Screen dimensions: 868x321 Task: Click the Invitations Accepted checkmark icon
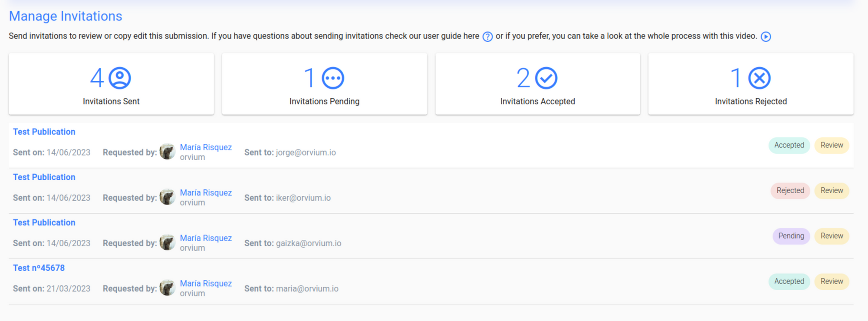pos(546,78)
